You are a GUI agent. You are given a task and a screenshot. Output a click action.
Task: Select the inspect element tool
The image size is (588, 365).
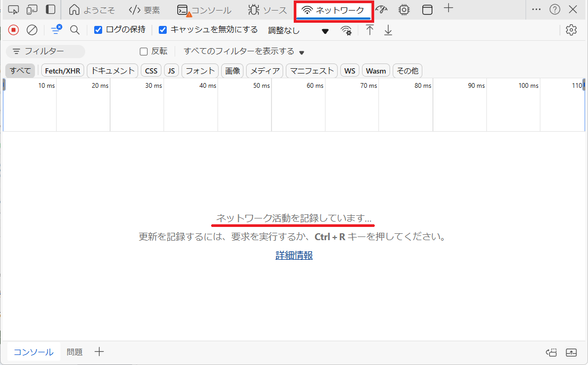14,10
